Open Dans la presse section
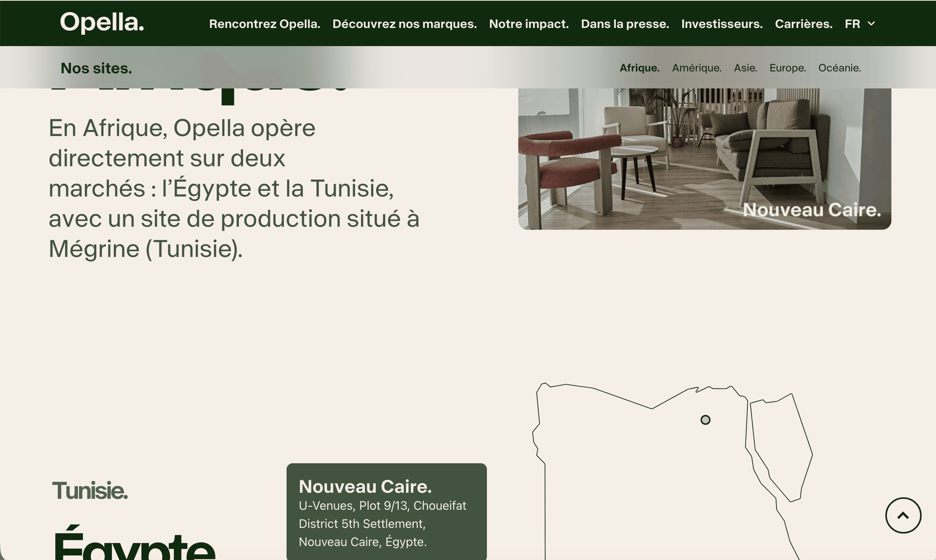The width and height of the screenshot is (936, 560). pos(625,24)
